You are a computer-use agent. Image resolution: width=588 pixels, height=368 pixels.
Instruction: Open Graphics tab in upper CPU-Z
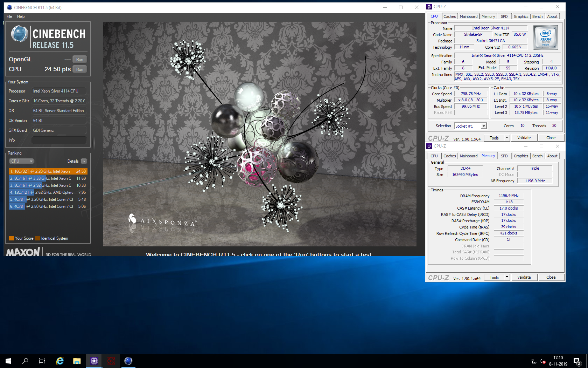pyautogui.click(x=521, y=16)
